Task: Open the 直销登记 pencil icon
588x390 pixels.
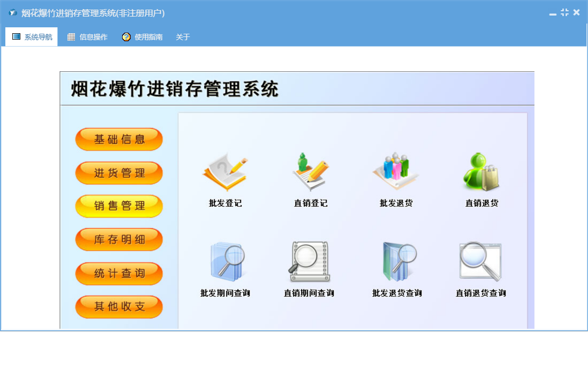Action: (x=311, y=172)
